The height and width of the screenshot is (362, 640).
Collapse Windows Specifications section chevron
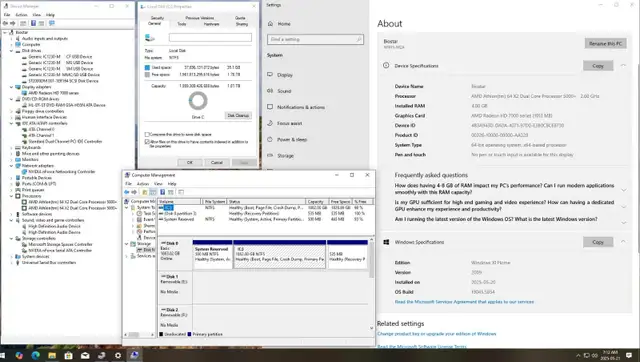point(623,242)
